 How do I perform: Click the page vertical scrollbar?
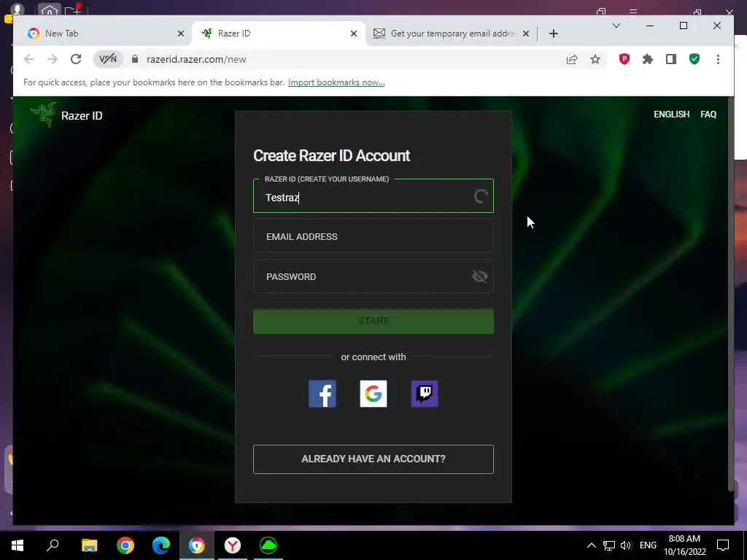click(x=731, y=294)
